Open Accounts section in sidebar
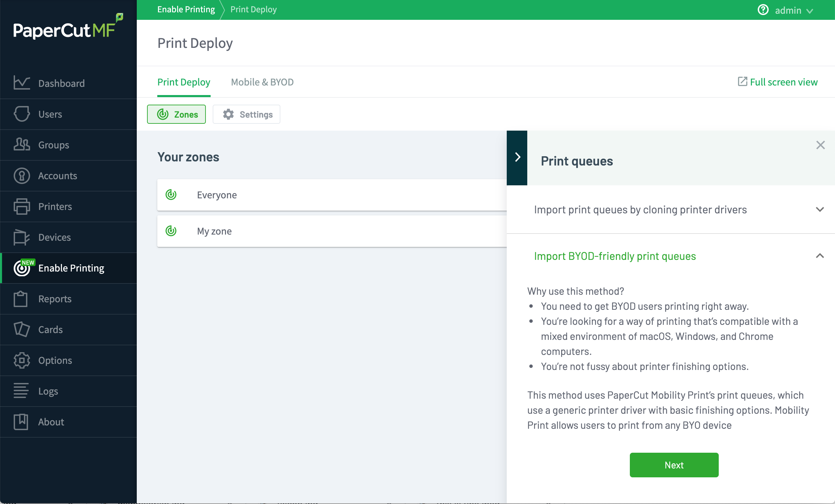 [x=68, y=175]
